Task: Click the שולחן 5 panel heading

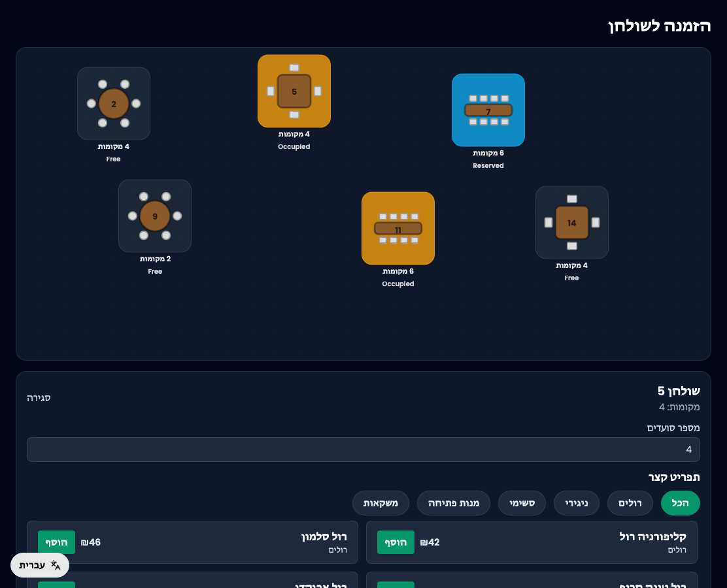Action: [679, 391]
